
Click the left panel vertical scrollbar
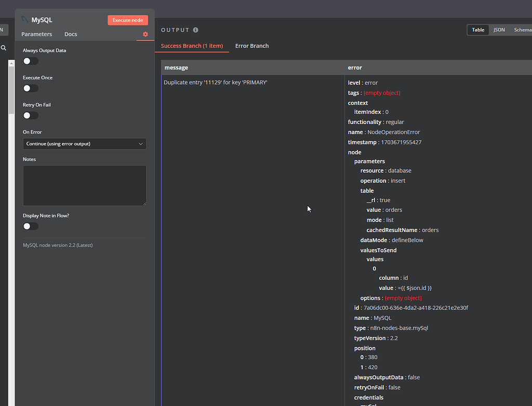pyautogui.click(x=11, y=88)
